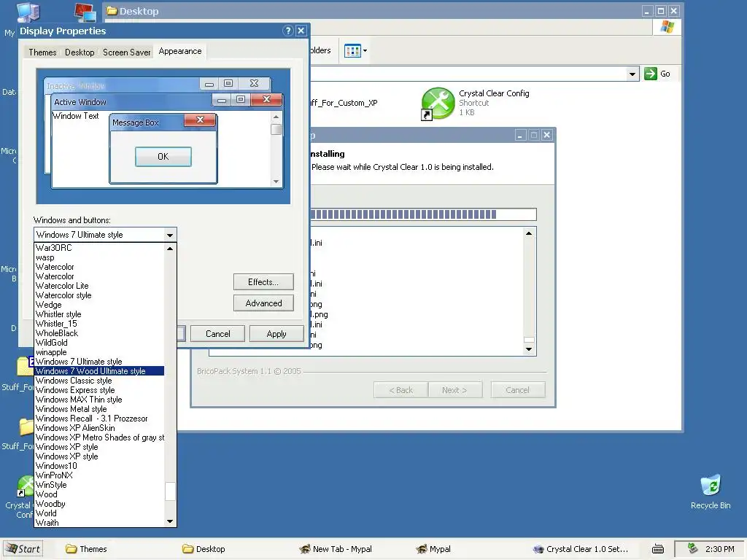Click the Go arrow icon in Desktop window
Screen dimensions: 747x560
(x=650, y=74)
